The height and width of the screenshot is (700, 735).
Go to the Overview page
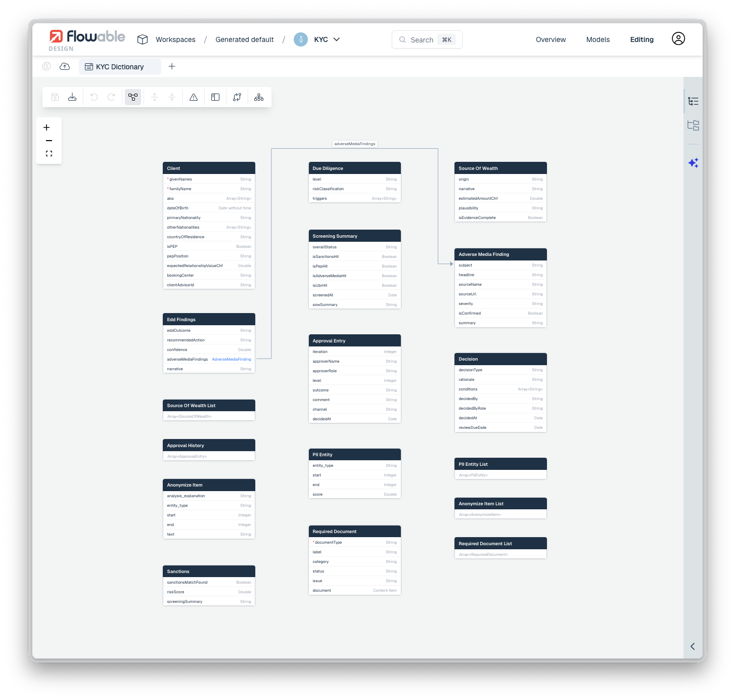(x=551, y=39)
